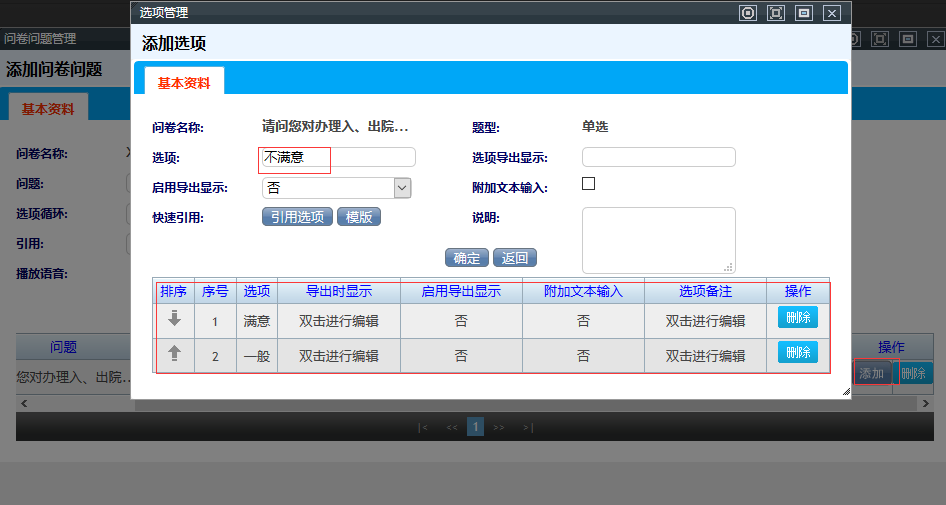Click the fullscreen icon in 选项管理 title bar
946x505 pixels.
click(776, 13)
